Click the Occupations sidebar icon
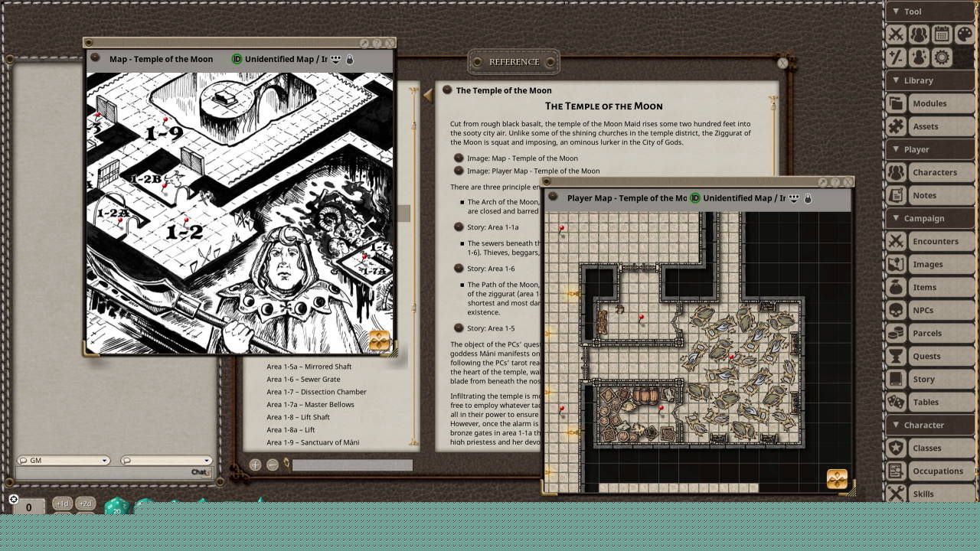Image resolution: width=980 pixels, height=551 pixels. (x=896, y=471)
